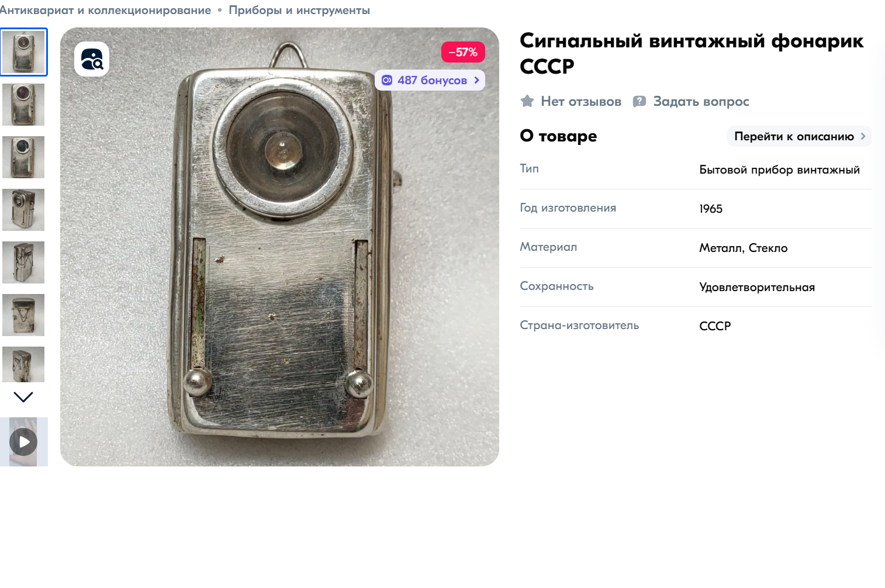
Task: Select the fourth angled flashlight thumbnail
Action: click(23, 210)
